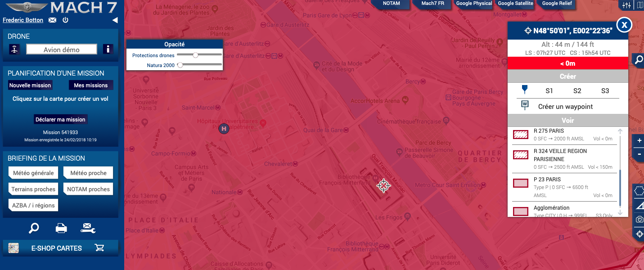Click Créer un waypoint
This screenshot has width=644, height=270.
pyautogui.click(x=565, y=107)
